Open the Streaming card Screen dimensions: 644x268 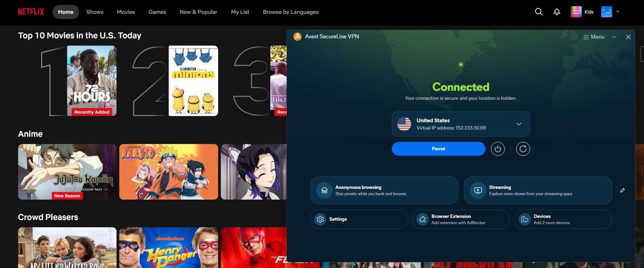[538, 190]
